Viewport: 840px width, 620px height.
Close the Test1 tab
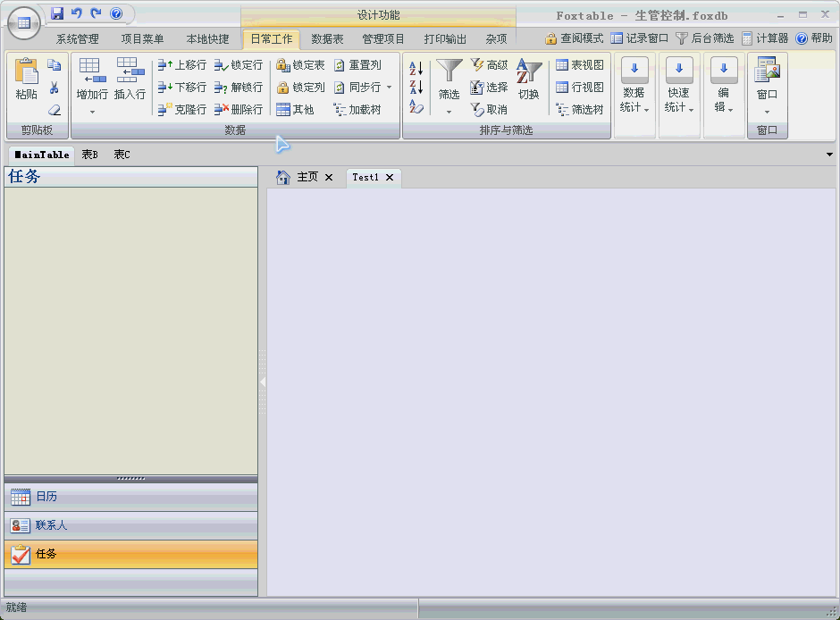(x=390, y=178)
